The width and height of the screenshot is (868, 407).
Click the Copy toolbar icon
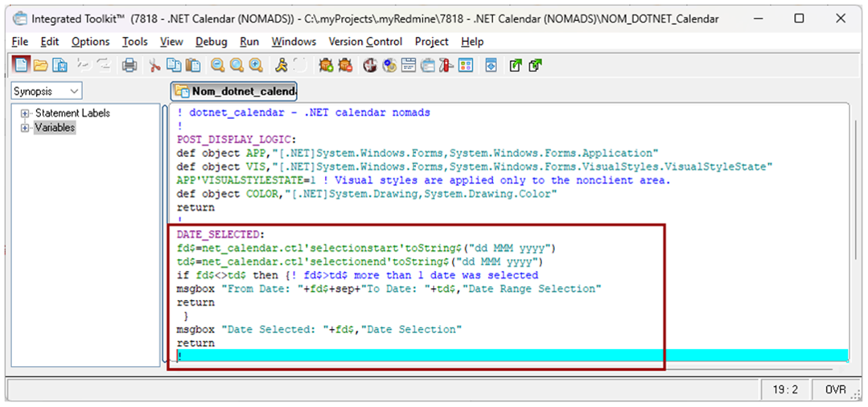173,65
